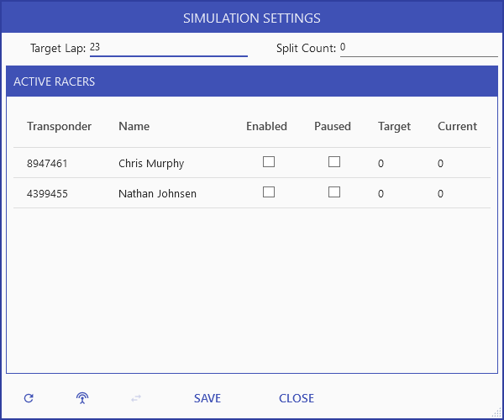This screenshot has height=420, width=504.
Task: Enable racer Nathan Johnsen
Action: [269, 192]
